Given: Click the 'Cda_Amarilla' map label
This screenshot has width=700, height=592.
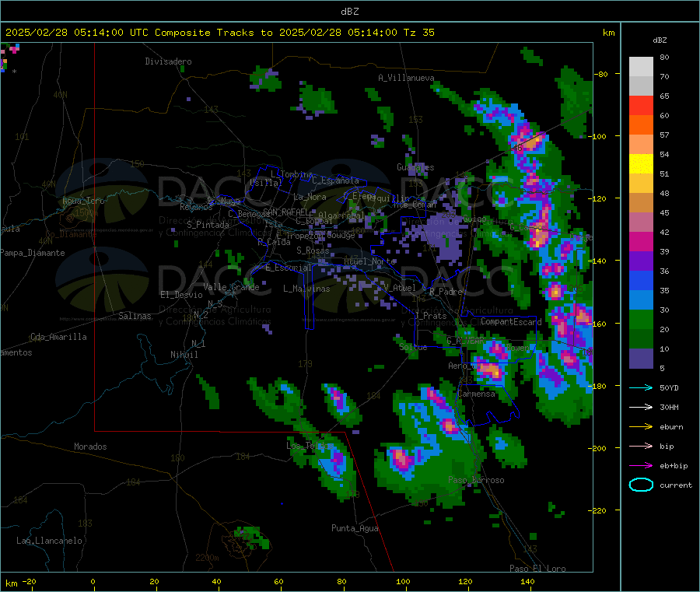Looking at the screenshot, I should pyautogui.click(x=58, y=337).
